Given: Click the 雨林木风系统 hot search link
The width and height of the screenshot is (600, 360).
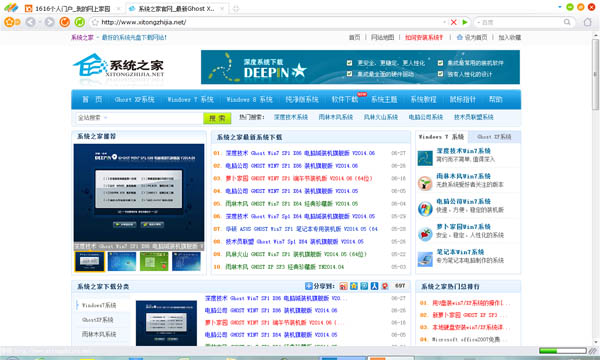Looking at the screenshot, I should pos(336,117).
